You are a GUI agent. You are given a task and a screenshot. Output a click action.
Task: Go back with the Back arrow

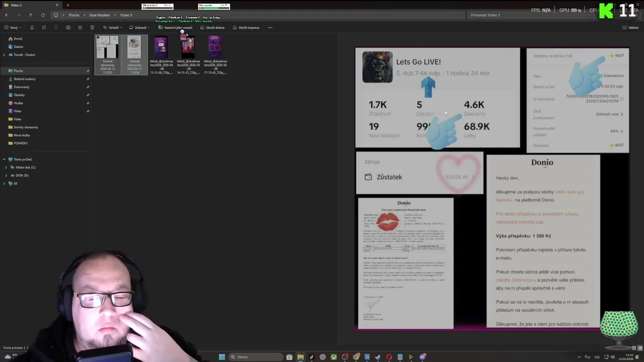point(7,15)
